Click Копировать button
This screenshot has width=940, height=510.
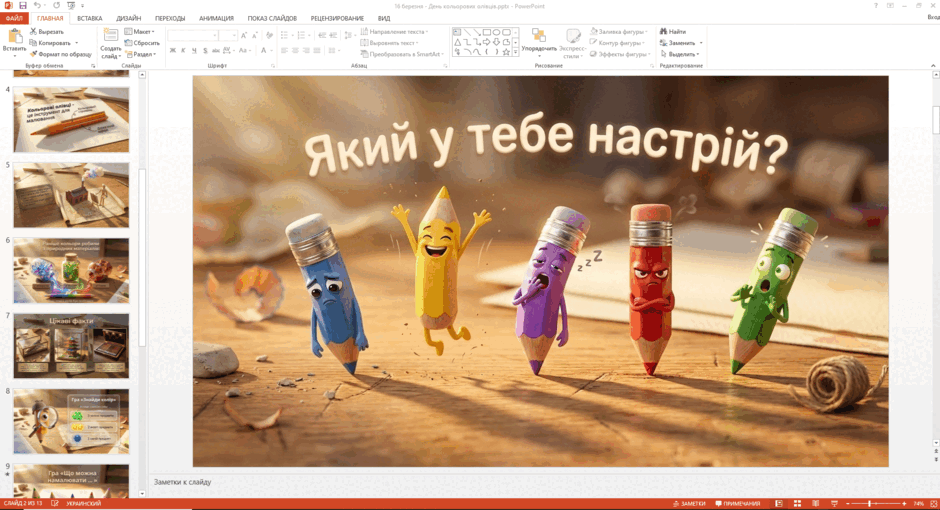(54, 43)
